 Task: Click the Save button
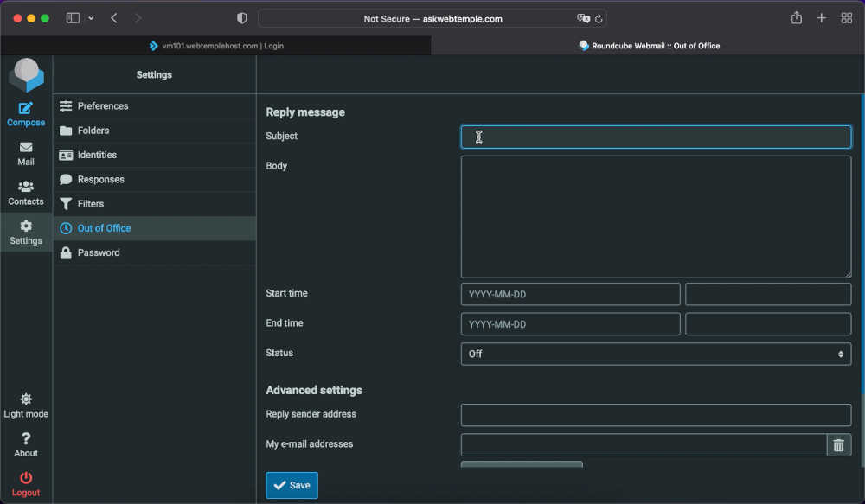pos(292,485)
